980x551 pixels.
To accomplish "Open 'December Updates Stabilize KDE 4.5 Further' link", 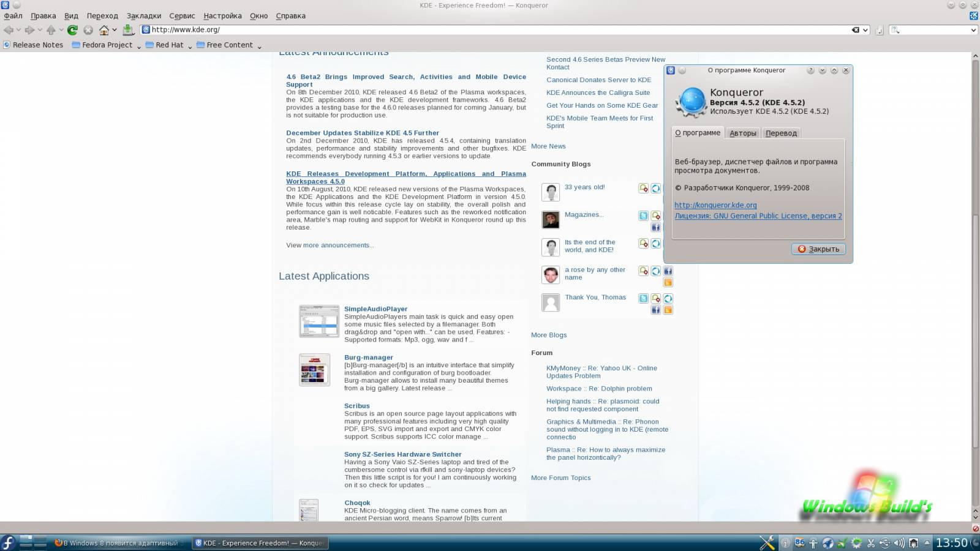I will click(x=363, y=133).
